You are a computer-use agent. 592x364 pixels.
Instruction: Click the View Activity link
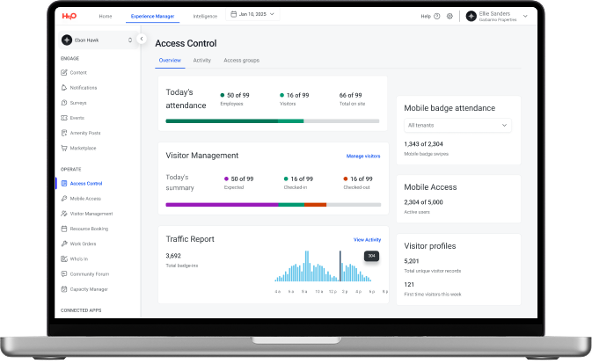coord(367,239)
